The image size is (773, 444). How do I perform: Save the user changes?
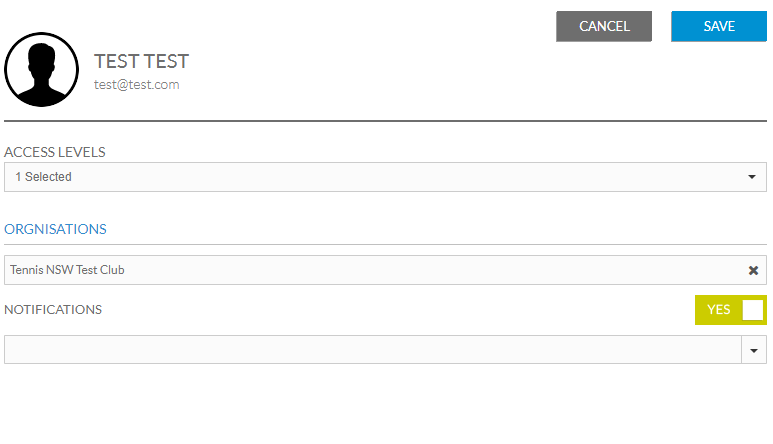(x=719, y=26)
